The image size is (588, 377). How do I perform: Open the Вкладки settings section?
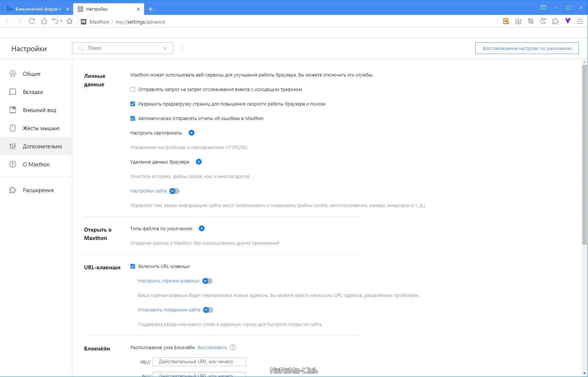coord(36,92)
